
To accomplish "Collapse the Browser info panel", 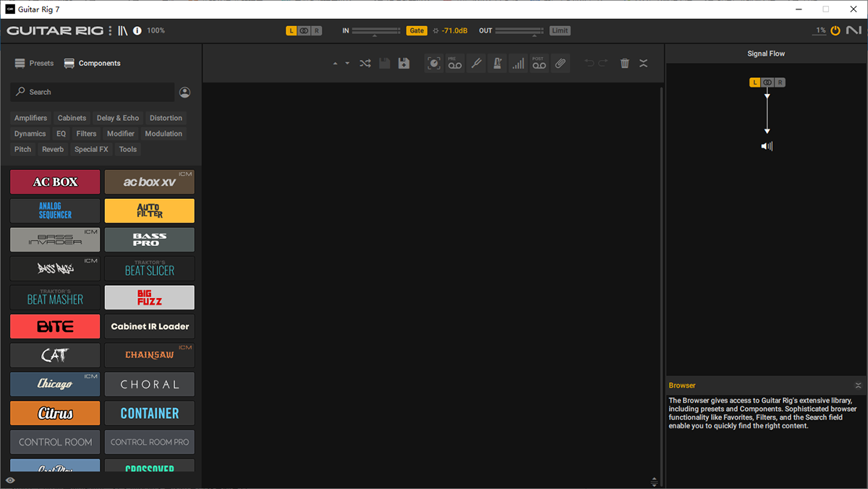I will pyautogui.click(x=859, y=386).
